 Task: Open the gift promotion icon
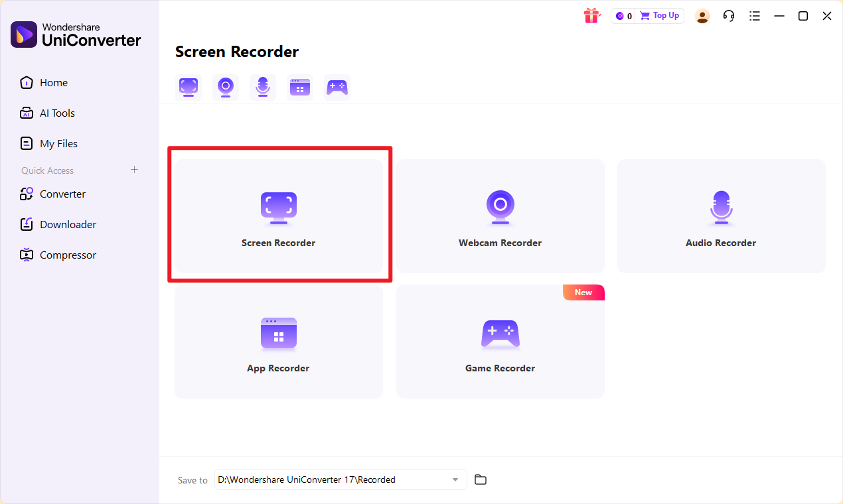coord(591,15)
